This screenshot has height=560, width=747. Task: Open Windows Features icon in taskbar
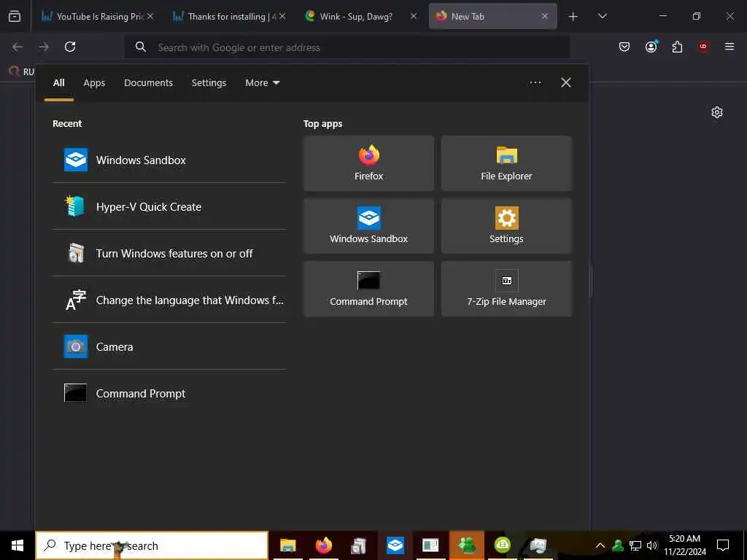(x=359, y=545)
